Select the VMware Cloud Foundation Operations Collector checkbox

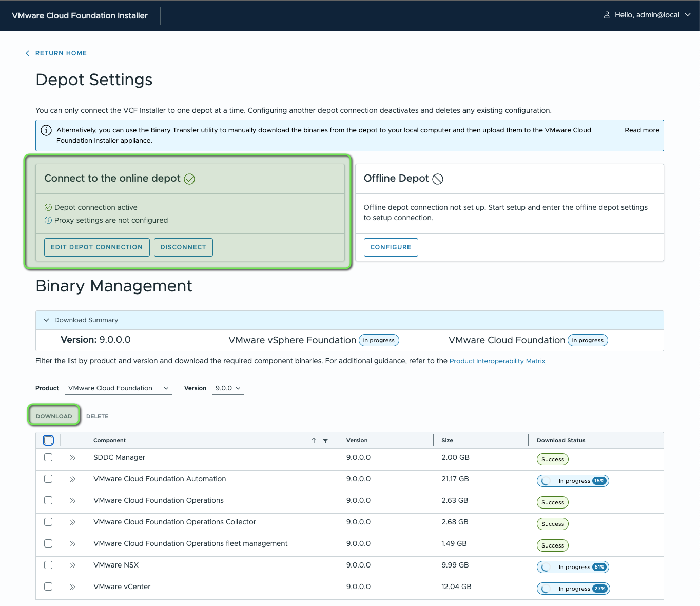(48, 522)
